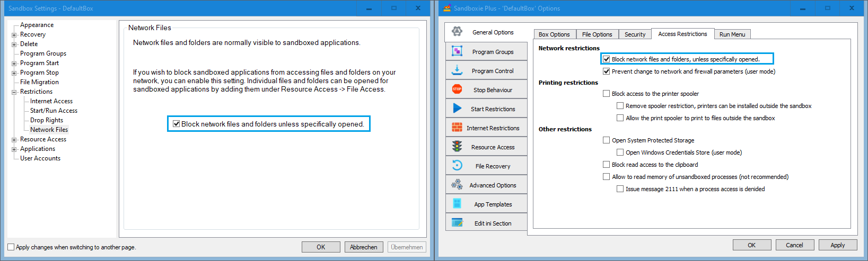Click the Start Restrictions play icon
Viewport: 868px width, 261px height.
pyautogui.click(x=457, y=109)
